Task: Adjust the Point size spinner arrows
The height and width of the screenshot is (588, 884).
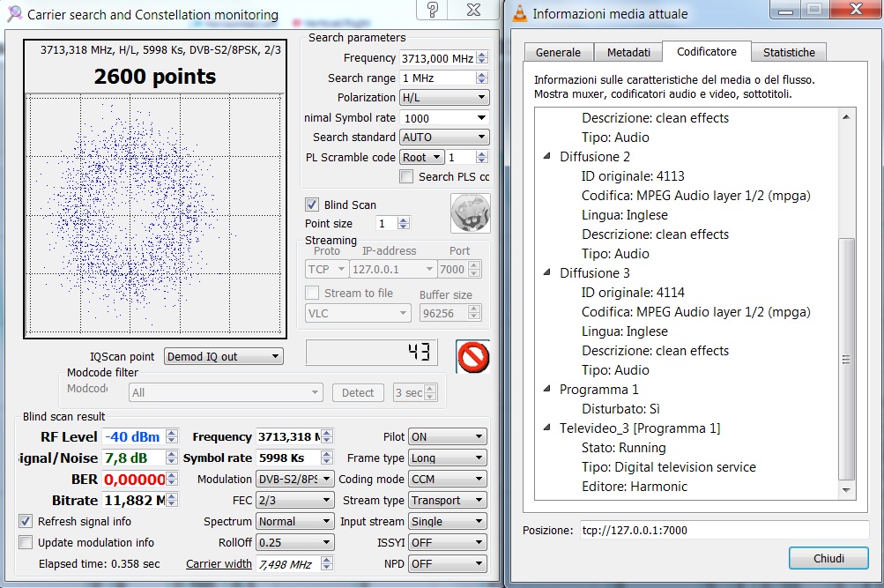Action: [x=403, y=223]
